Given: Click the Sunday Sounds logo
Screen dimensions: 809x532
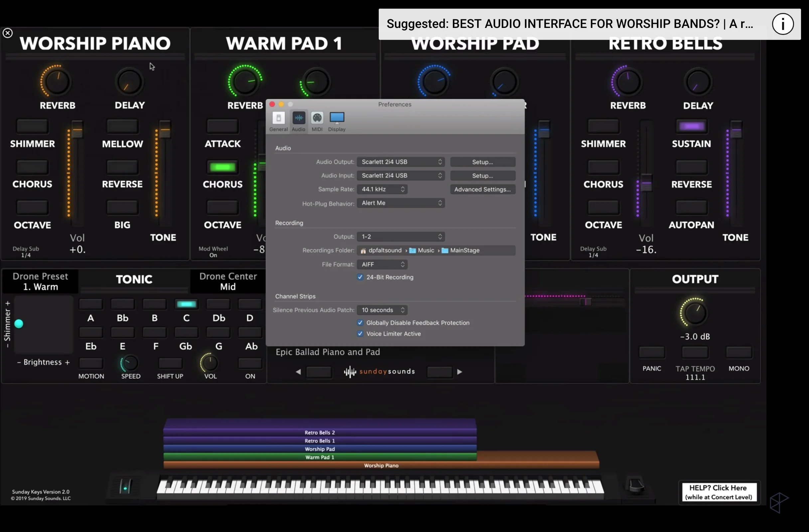Looking at the screenshot, I should [x=379, y=371].
